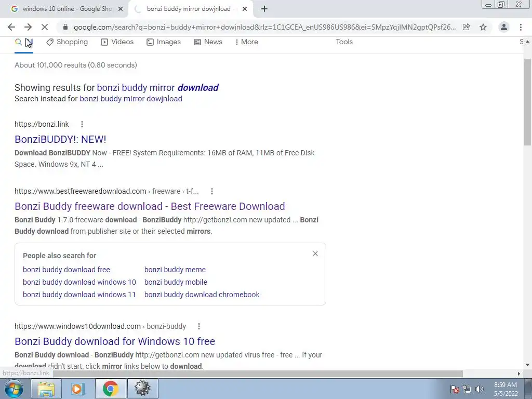Dismiss the People also search for box
This screenshot has width=532, height=399.
[x=315, y=254]
